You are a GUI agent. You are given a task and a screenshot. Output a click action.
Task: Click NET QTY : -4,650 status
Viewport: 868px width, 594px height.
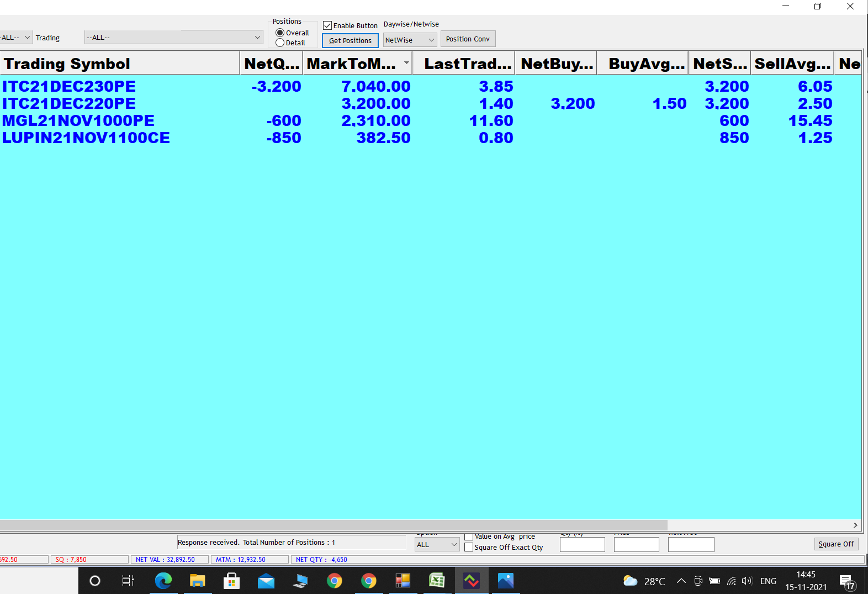(x=321, y=560)
